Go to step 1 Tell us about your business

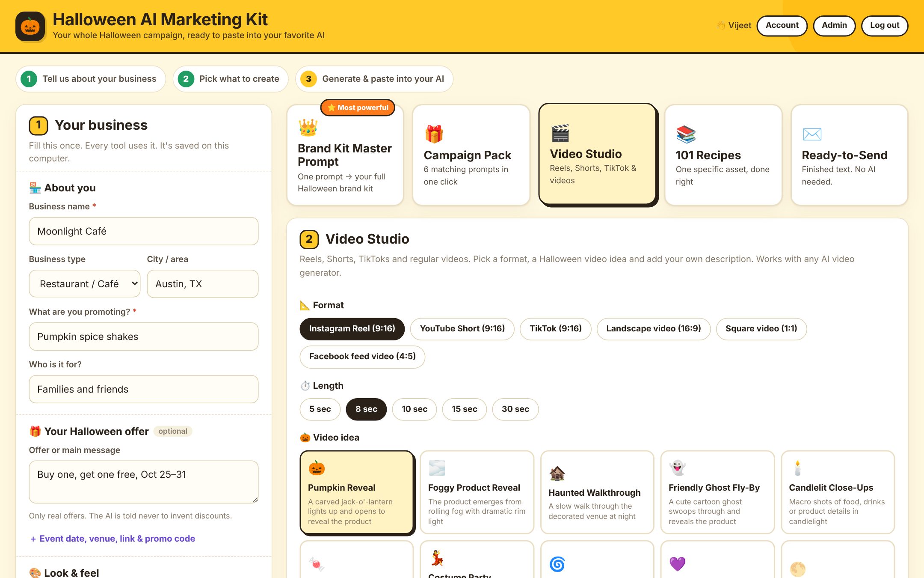[x=91, y=79]
